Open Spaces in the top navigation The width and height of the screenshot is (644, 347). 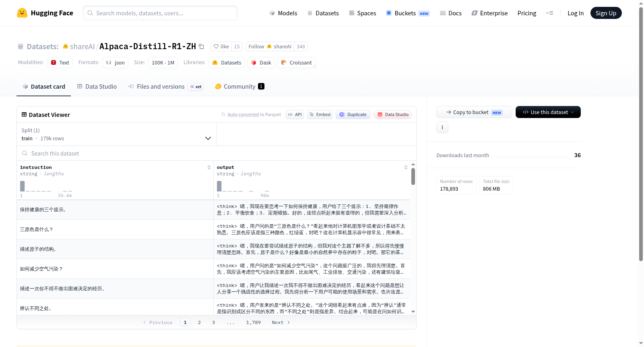click(x=362, y=13)
